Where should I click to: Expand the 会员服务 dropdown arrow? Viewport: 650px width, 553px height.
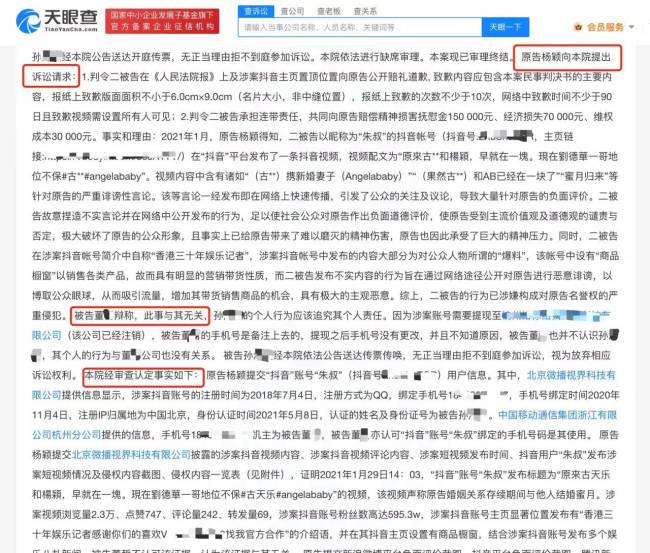631,27
